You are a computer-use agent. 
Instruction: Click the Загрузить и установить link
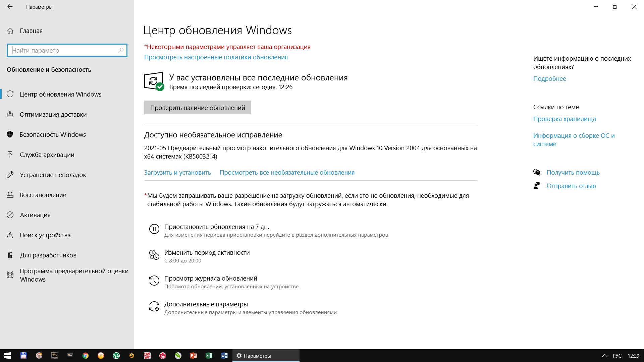pyautogui.click(x=177, y=173)
